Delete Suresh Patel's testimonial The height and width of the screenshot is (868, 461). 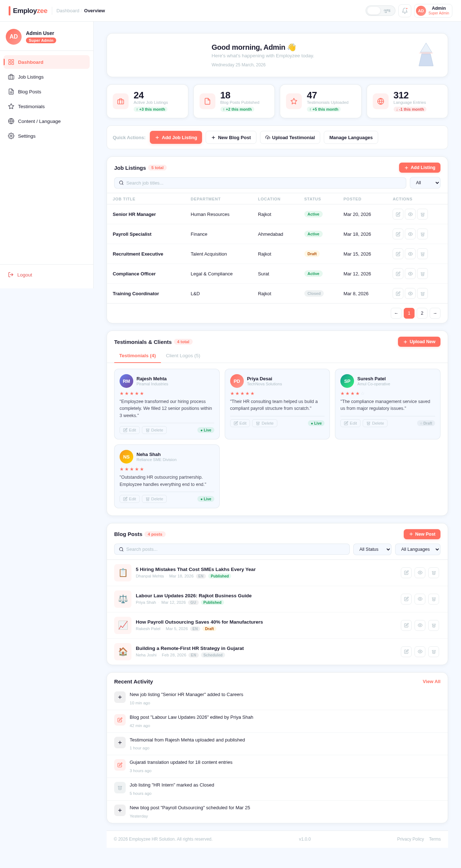(x=375, y=423)
